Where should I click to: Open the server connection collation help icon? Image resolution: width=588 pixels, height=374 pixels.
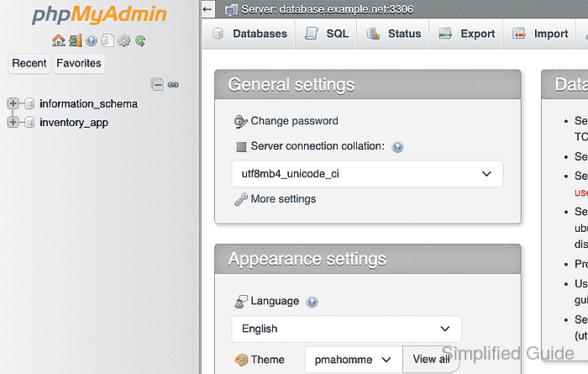pos(397,146)
